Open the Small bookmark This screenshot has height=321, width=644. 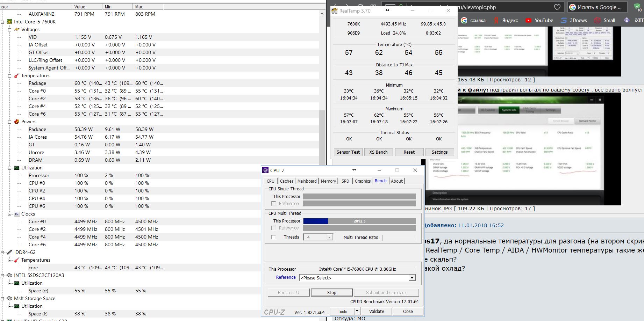pyautogui.click(x=605, y=20)
